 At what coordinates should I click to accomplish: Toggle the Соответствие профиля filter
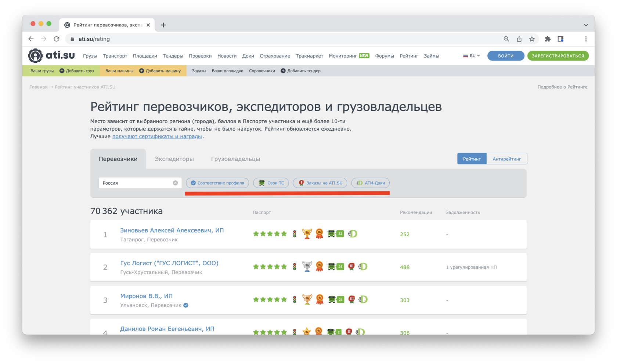[x=217, y=183]
